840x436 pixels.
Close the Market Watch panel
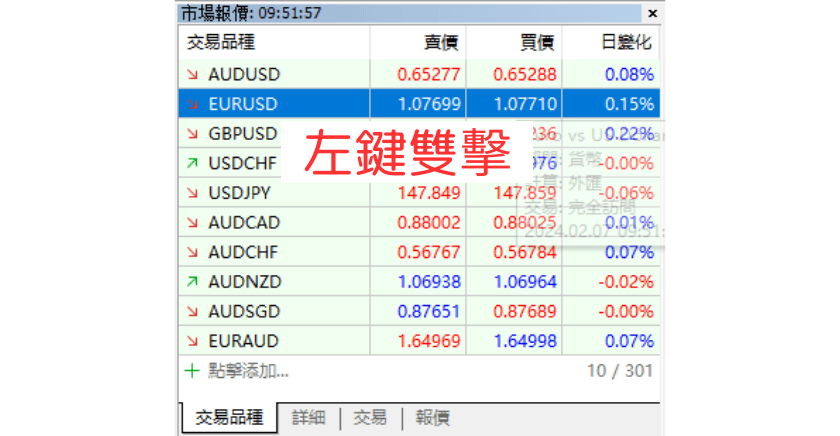pos(652,13)
